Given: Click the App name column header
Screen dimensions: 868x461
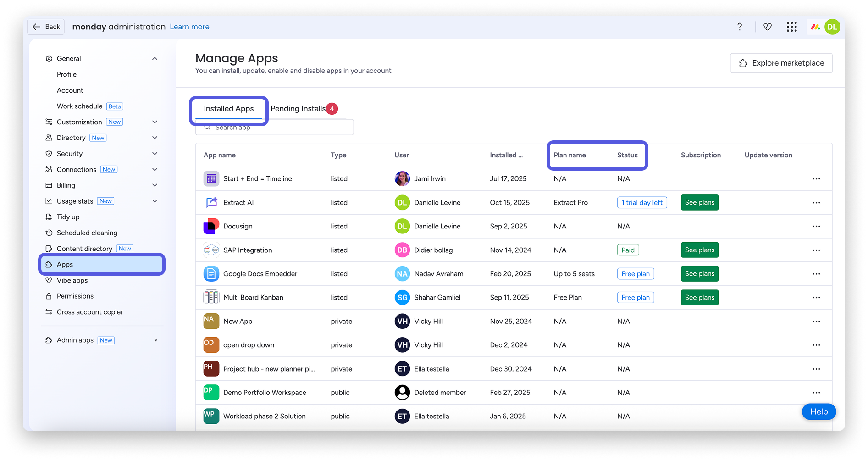Looking at the screenshot, I should (220, 155).
